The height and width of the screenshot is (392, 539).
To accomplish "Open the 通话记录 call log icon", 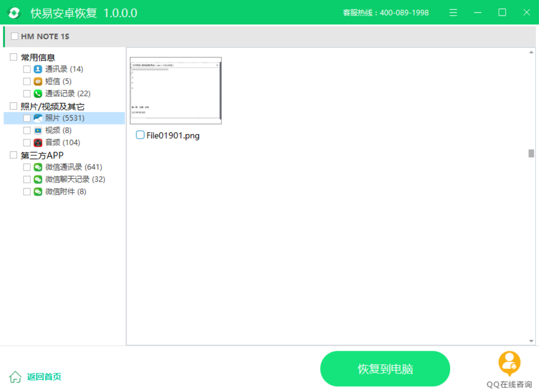I will coord(37,94).
